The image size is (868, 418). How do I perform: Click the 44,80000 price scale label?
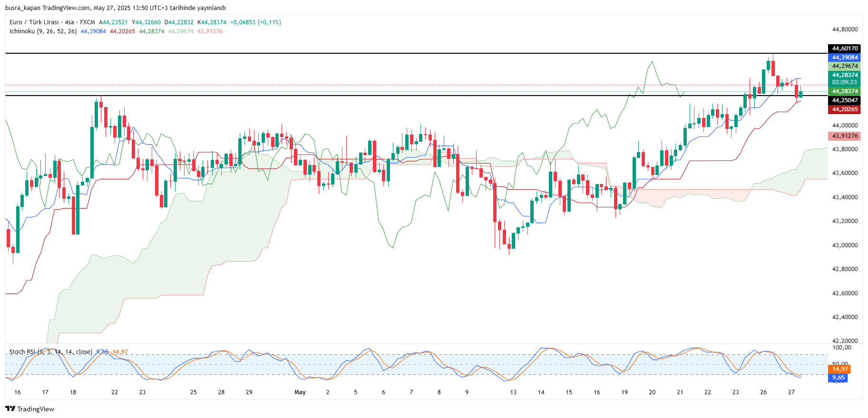click(845, 29)
